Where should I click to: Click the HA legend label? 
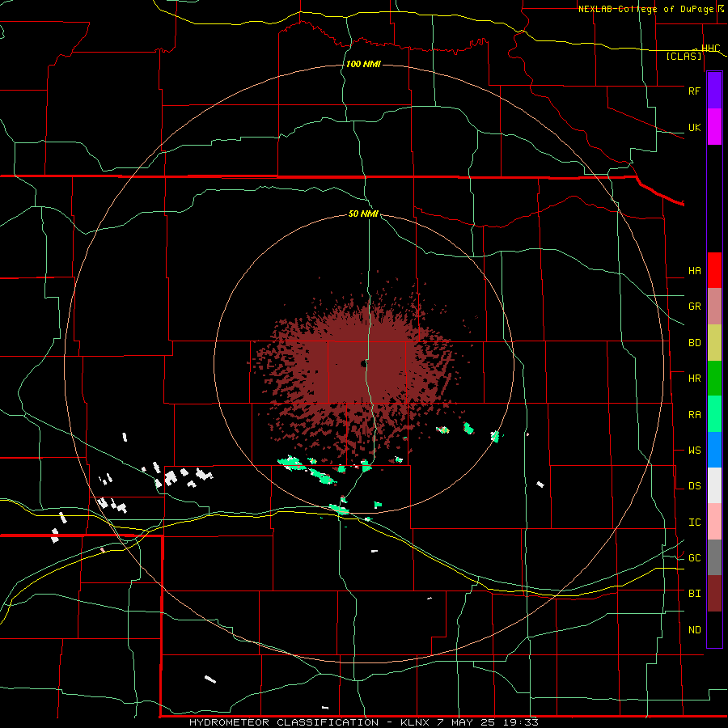[694, 271]
